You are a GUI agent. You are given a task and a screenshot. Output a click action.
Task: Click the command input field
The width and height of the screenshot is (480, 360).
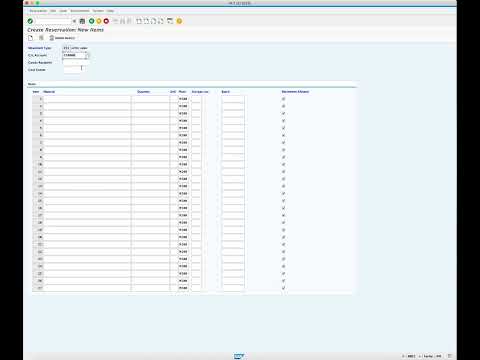coord(53,21)
